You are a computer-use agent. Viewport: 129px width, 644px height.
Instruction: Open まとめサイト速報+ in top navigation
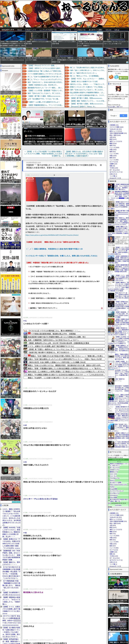tap(96, 30)
